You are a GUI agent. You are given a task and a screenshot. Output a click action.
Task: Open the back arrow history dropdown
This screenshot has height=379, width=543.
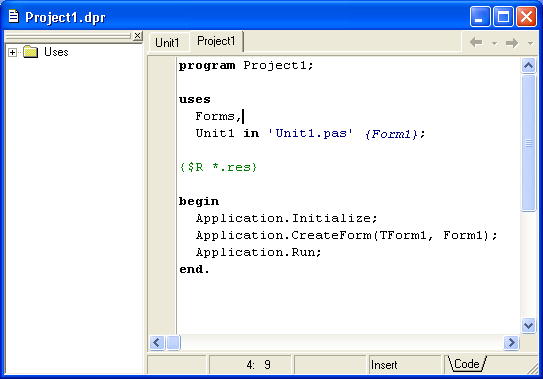pos(495,43)
